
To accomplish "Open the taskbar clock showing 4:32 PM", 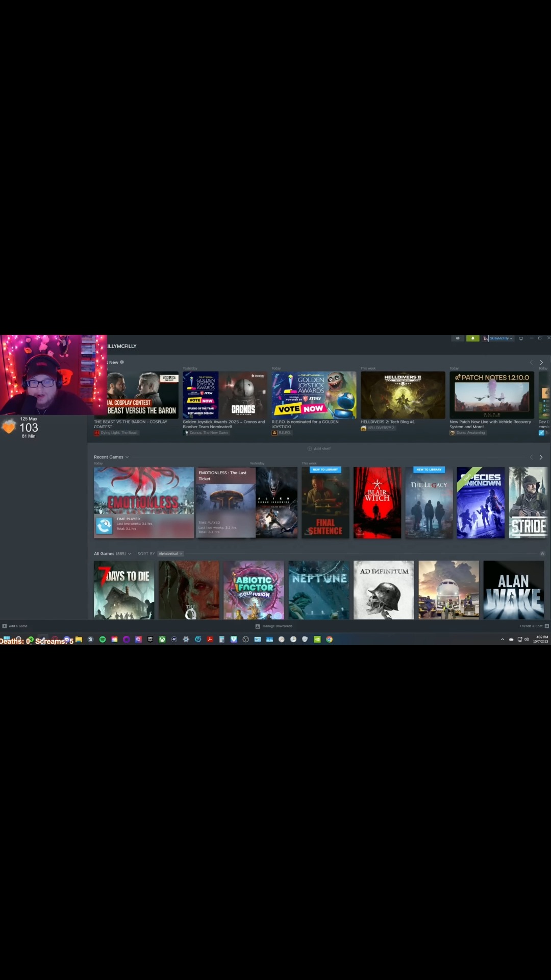I will point(541,639).
